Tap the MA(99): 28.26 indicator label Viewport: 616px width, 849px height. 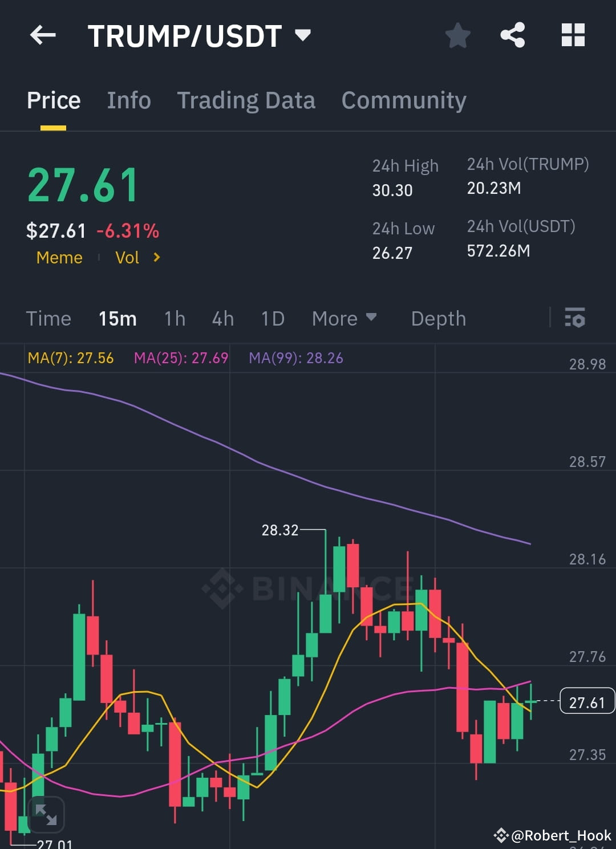296,358
